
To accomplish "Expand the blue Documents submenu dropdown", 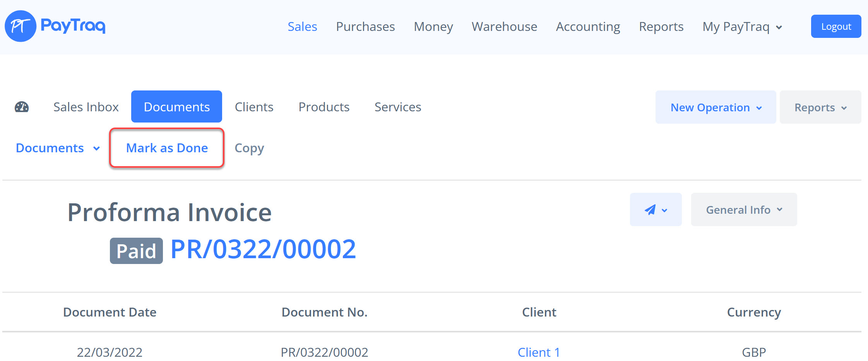I will pos(58,148).
